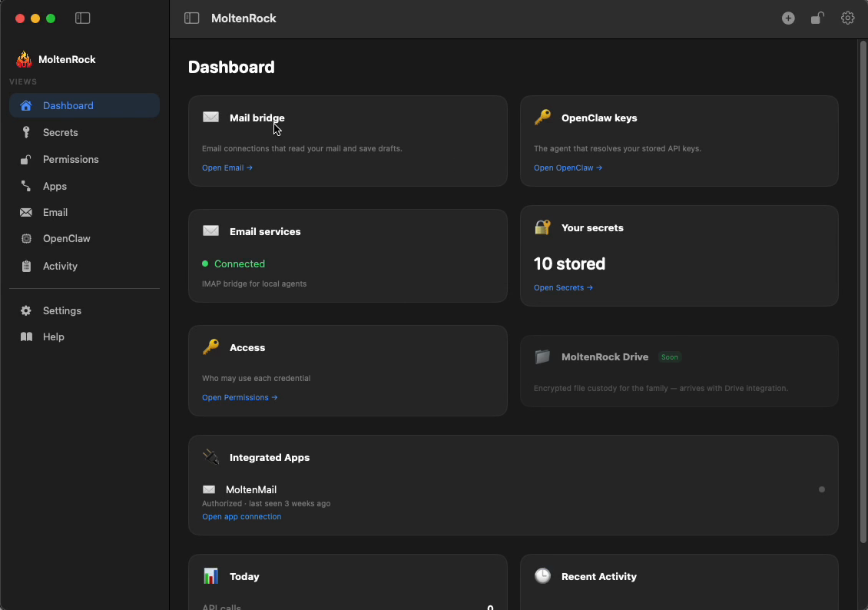Show the Activity view
The image size is (868, 610).
click(84, 267)
